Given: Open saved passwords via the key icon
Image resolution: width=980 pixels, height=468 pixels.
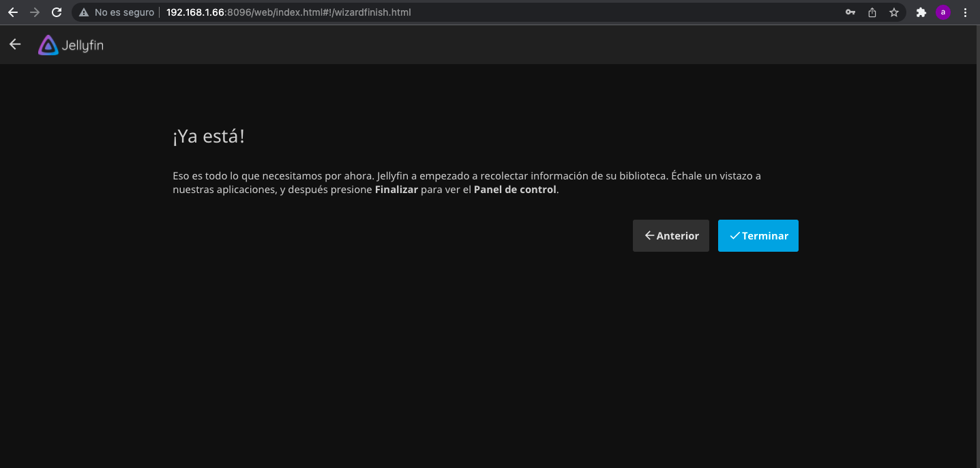Looking at the screenshot, I should click(x=850, y=12).
